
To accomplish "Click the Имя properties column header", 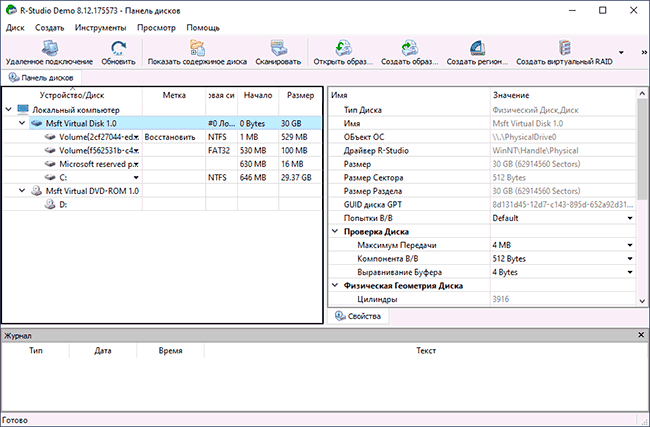I will [409, 95].
